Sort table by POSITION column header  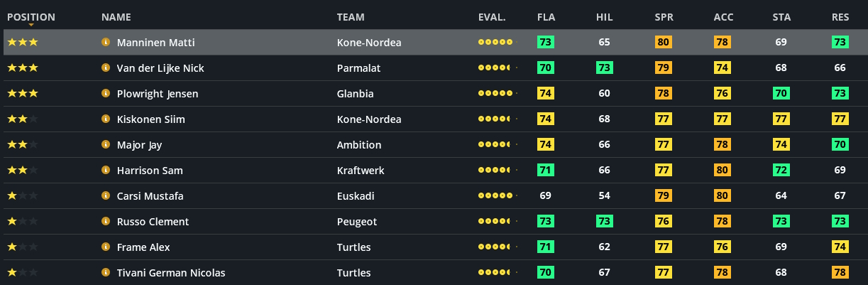tap(31, 17)
